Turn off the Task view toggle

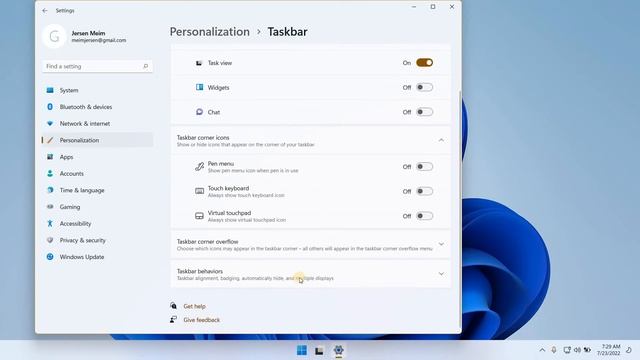point(424,63)
